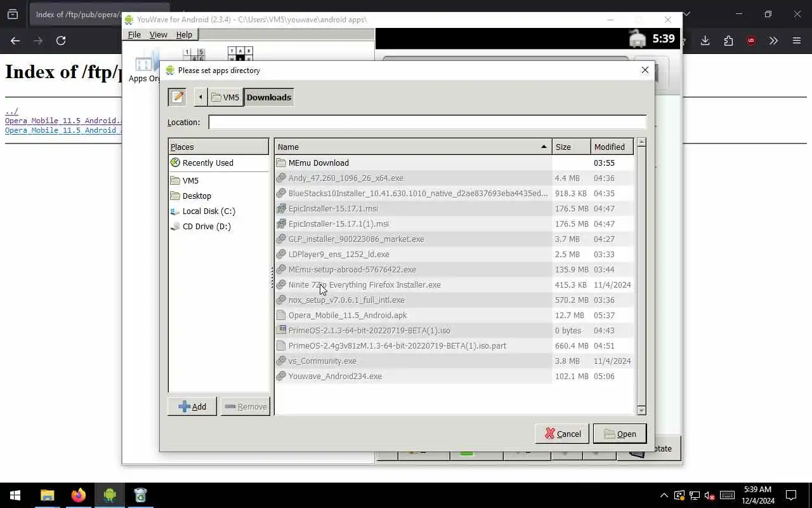The width and height of the screenshot is (812, 508).
Task: Select Opera_Mobile_11.5_Android.apk file
Action: click(x=454, y=315)
